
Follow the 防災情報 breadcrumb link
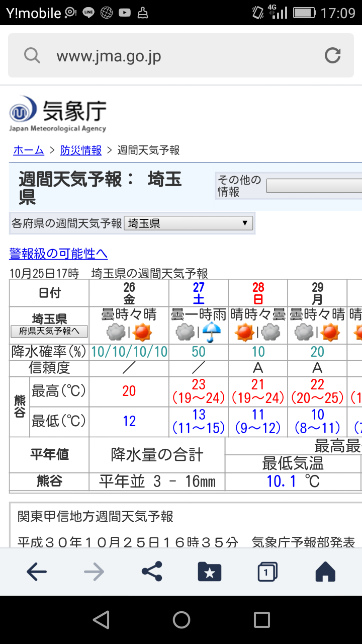(80, 150)
